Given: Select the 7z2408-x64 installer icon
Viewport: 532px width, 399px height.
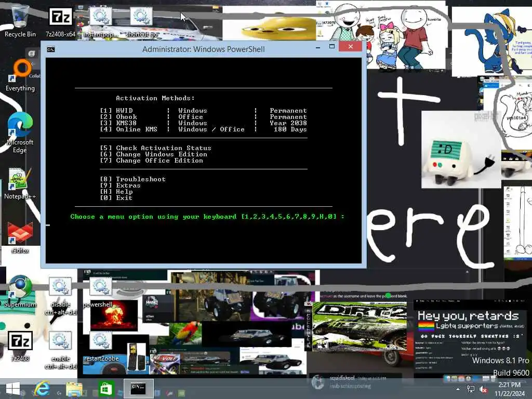Looking at the screenshot, I should click(x=60, y=21).
